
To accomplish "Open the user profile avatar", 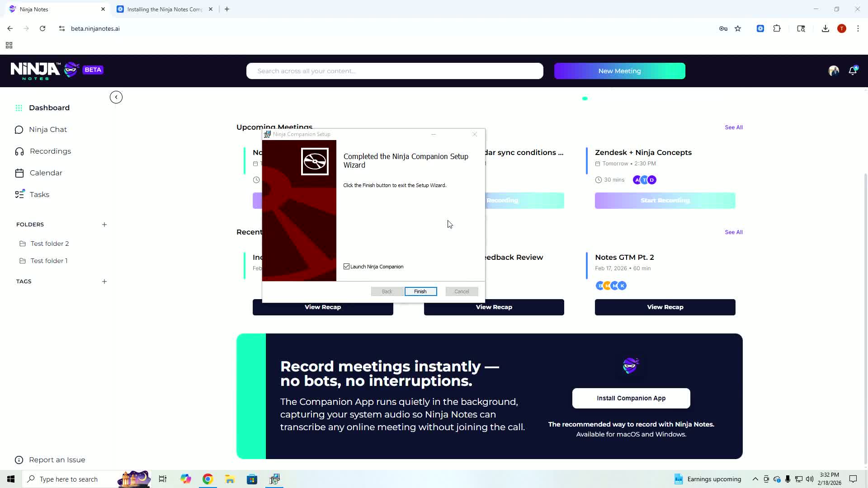I will click(834, 70).
